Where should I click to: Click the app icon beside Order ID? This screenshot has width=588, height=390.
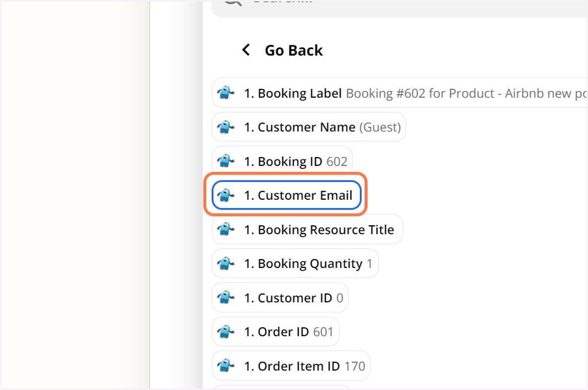tap(225, 332)
